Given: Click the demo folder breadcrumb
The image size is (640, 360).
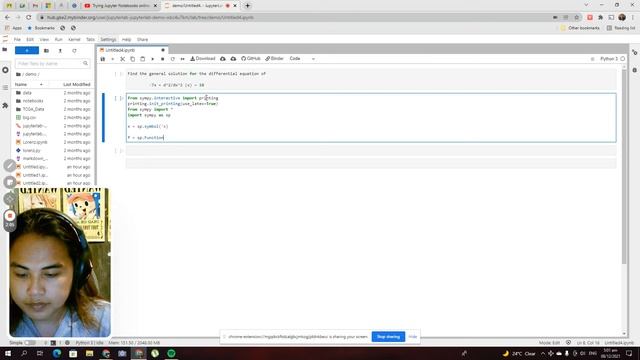Looking at the screenshot, I should coord(31,74).
